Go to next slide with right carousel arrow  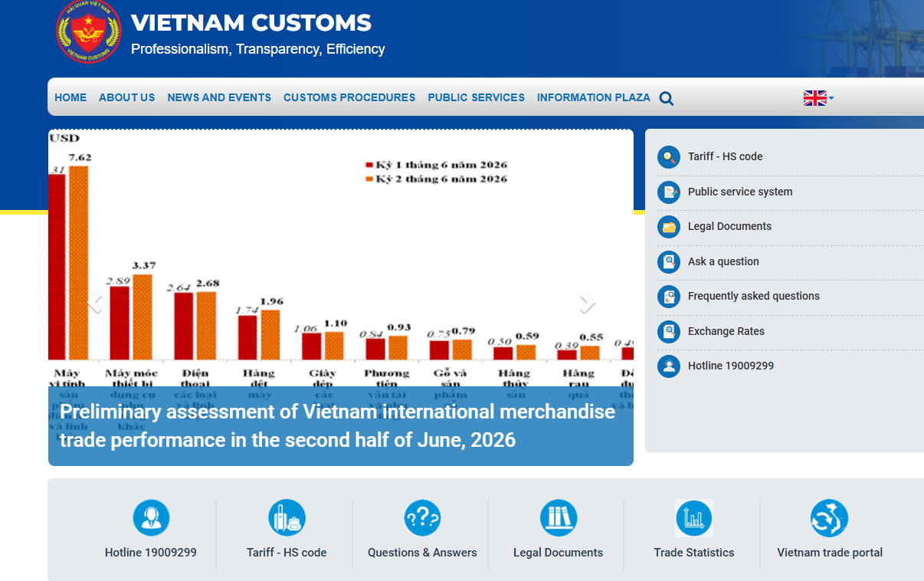587,303
